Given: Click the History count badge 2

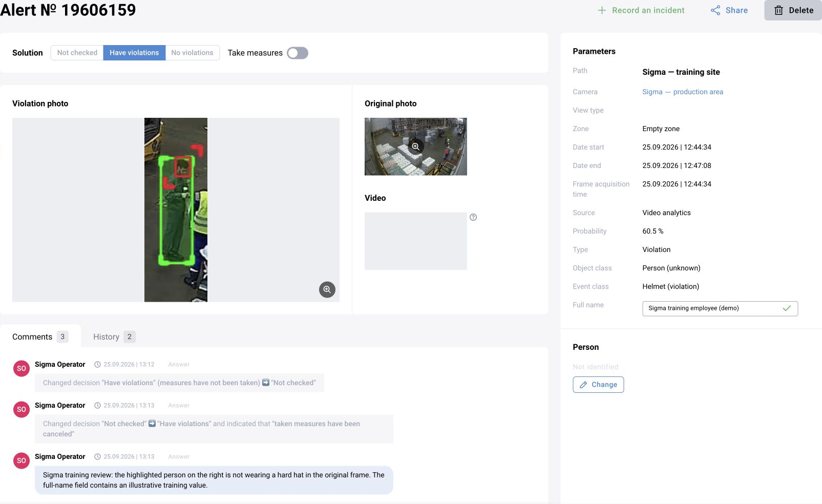Looking at the screenshot, I should (130, 337).
